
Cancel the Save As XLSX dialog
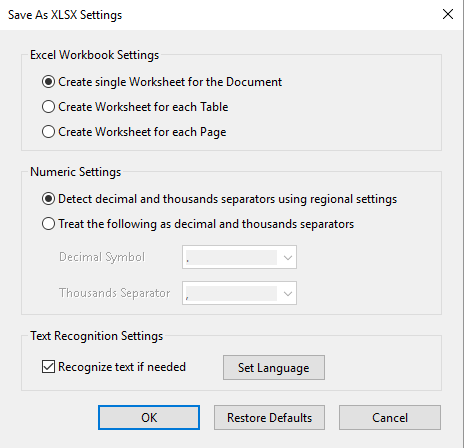tap(390, 417)
